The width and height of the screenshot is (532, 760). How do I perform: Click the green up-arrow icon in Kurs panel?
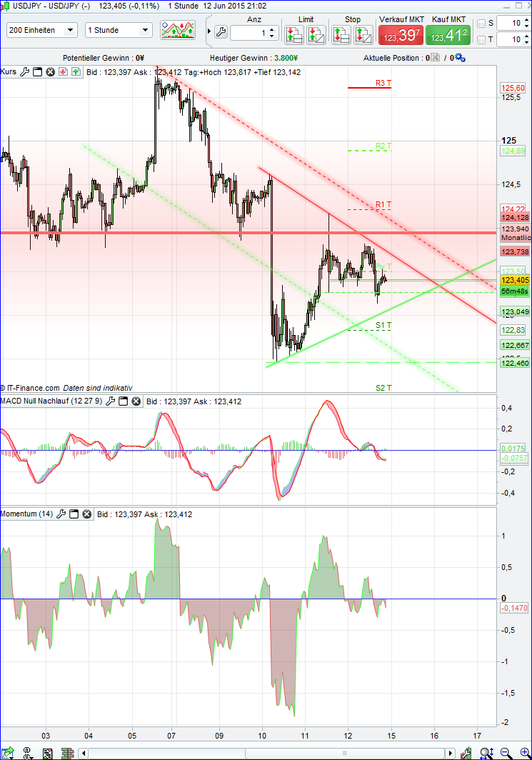pyautogui.click(x=76, y=71)
